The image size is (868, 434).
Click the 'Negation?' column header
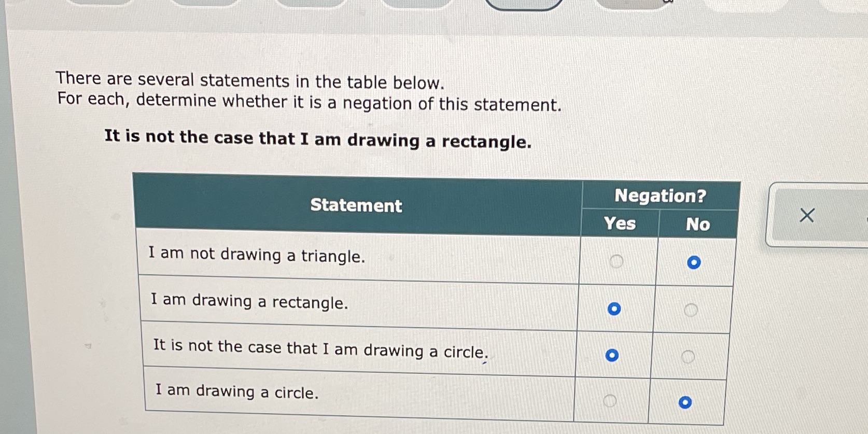[660, 196]
